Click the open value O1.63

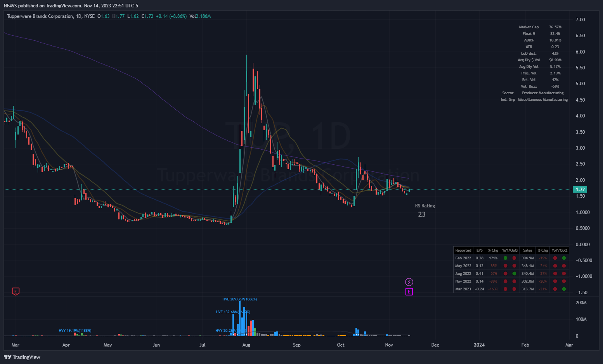click(x=103, y=16)
